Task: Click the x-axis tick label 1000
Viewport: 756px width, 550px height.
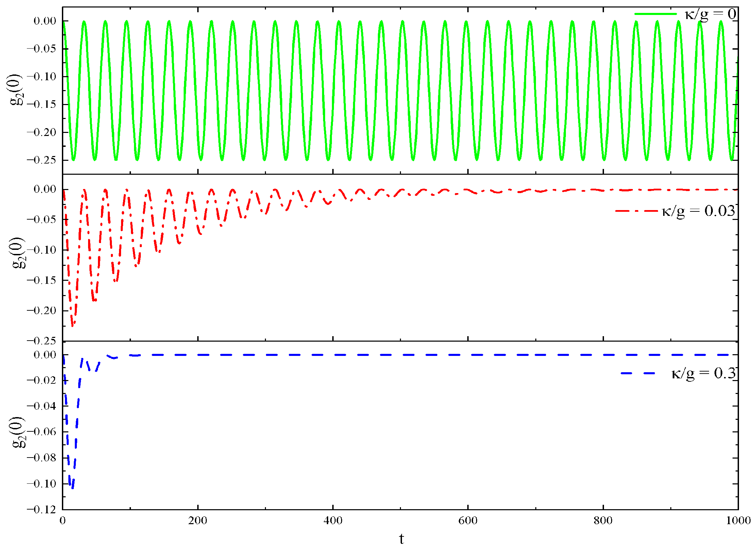Action: [738, 521]
